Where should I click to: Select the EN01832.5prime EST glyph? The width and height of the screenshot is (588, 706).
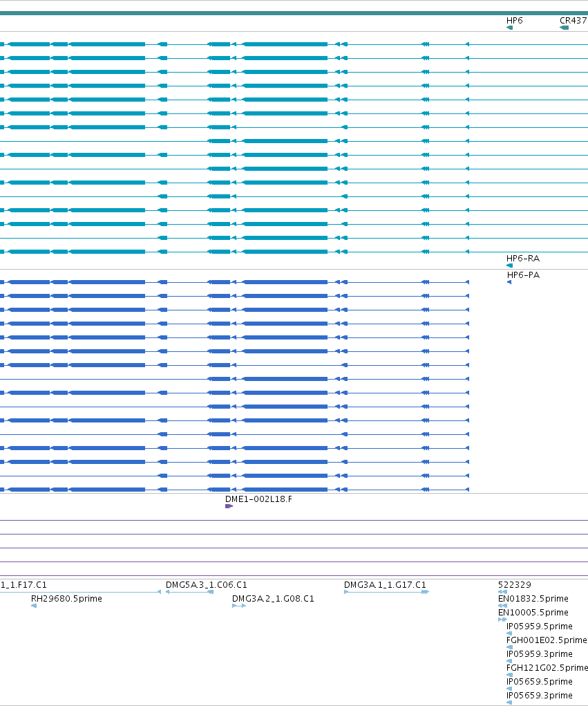click(502, 606)
